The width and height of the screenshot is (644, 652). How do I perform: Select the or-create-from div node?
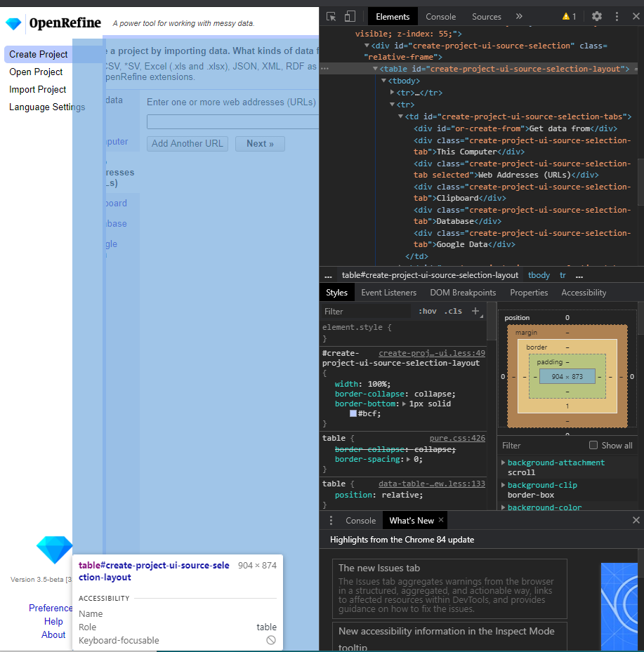(515, 128)
